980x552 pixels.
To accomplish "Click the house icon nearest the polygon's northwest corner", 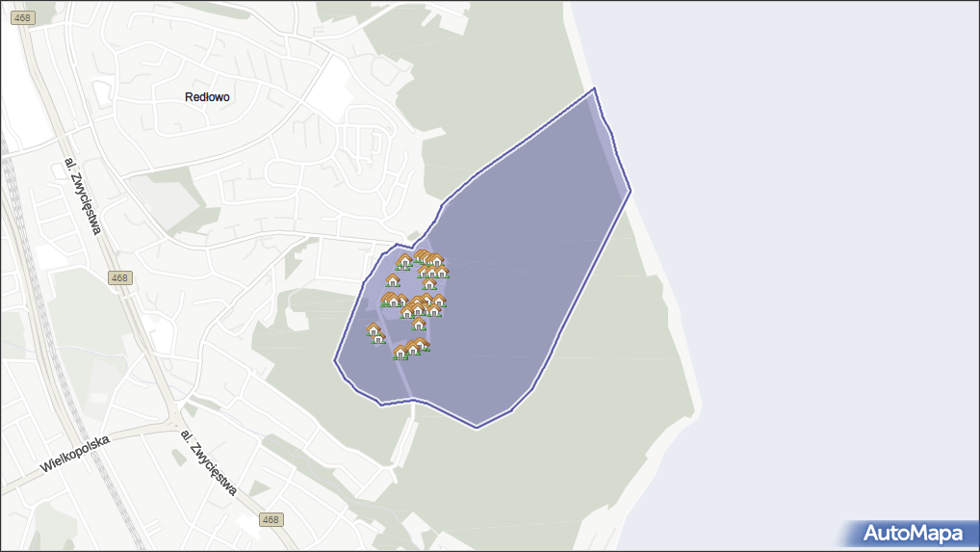I will (404, 261).
